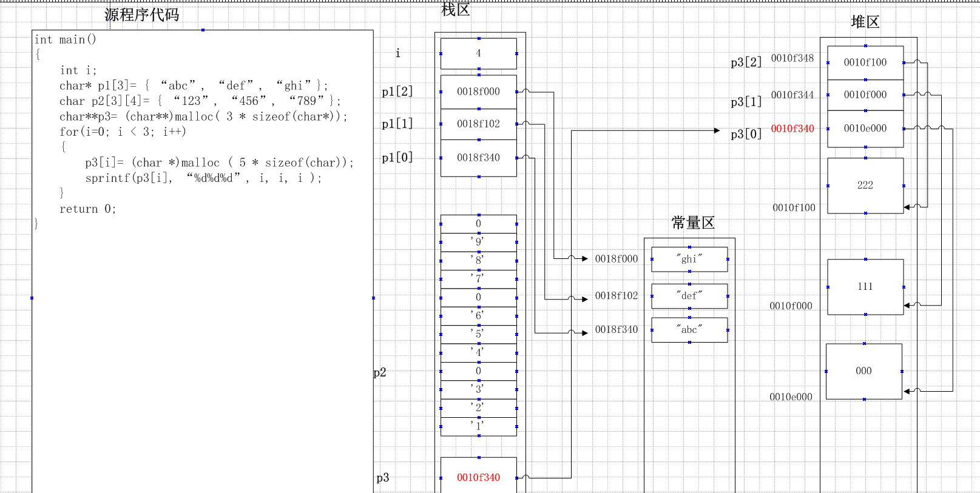Select the 栈区 heading above the stack
The width and height of the screenshot is (980, 493).
pos(456,10)
